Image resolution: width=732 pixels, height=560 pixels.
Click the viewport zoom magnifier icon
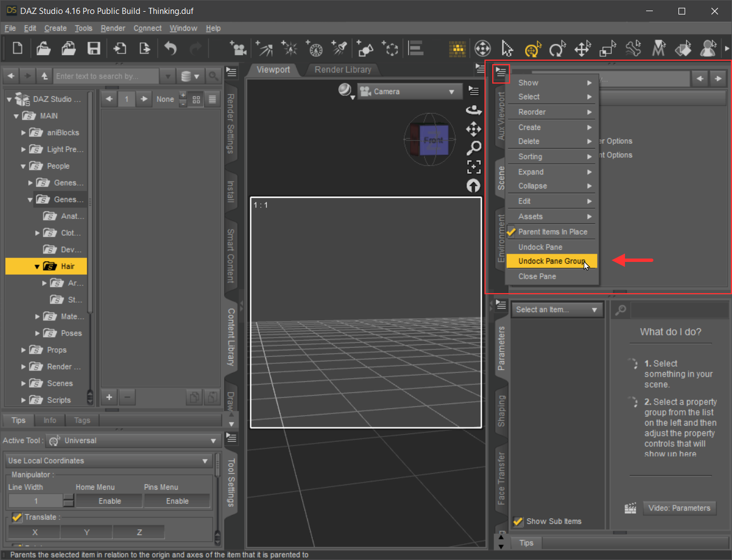(473, 148)
